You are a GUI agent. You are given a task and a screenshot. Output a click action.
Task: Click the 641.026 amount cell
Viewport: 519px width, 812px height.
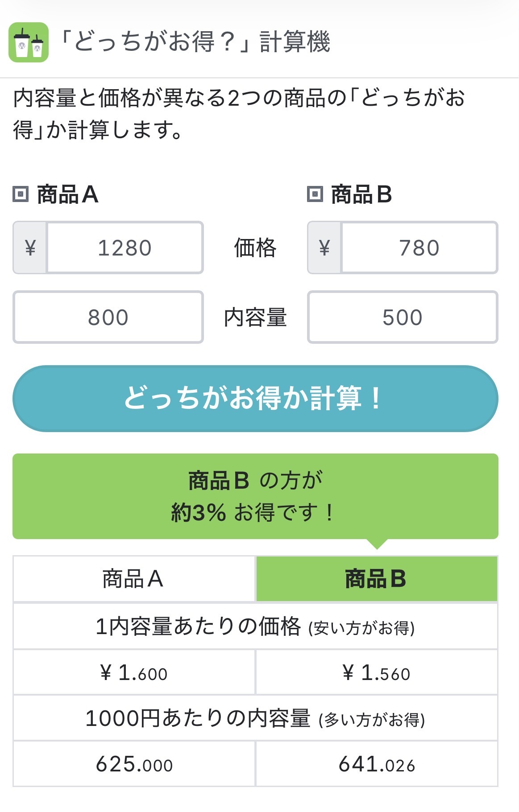tap(376, 764)
